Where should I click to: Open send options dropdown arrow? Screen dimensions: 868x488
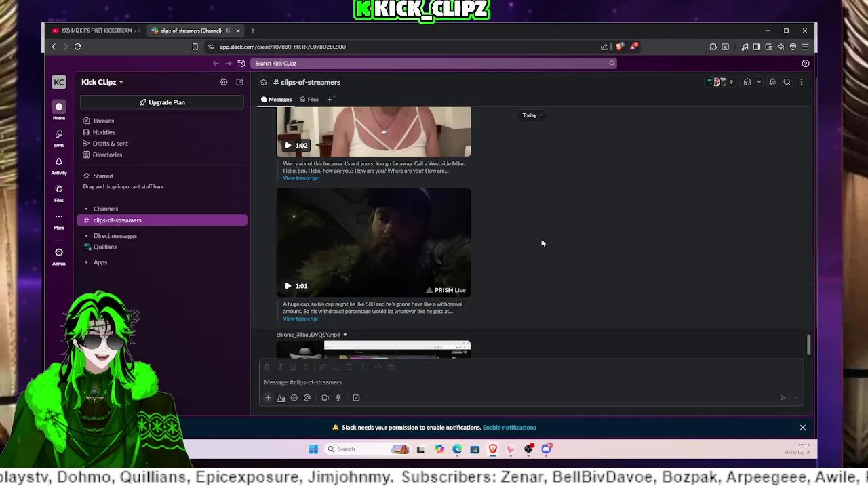pyautogui.click(x=795, y=398)
